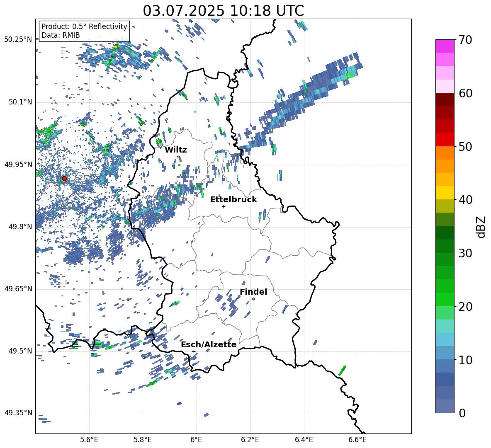Click the 5.8°E longitude tick label

143,440
